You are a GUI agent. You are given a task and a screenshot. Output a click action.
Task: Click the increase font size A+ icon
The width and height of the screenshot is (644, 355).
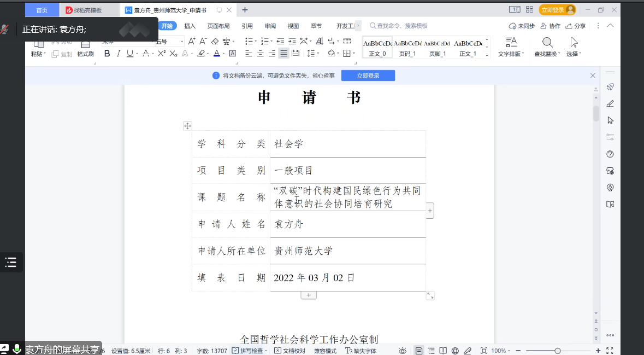(x=192, y=41)
